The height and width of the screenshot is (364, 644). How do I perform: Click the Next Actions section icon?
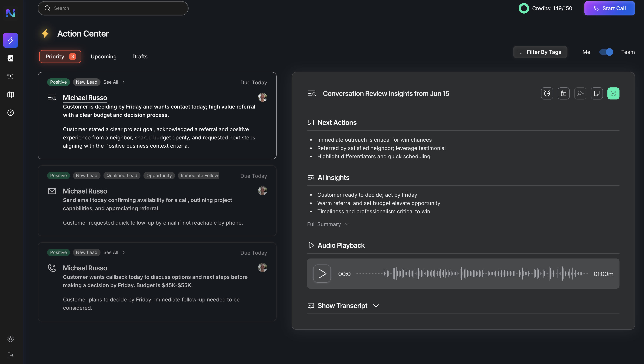pyautogui.click(x=311, y=122)
